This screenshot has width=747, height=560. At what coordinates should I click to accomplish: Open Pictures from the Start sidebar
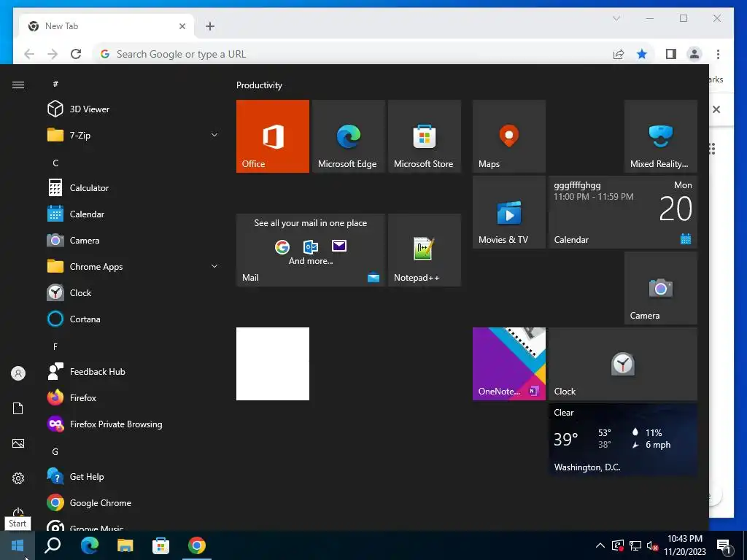(18, 443)
